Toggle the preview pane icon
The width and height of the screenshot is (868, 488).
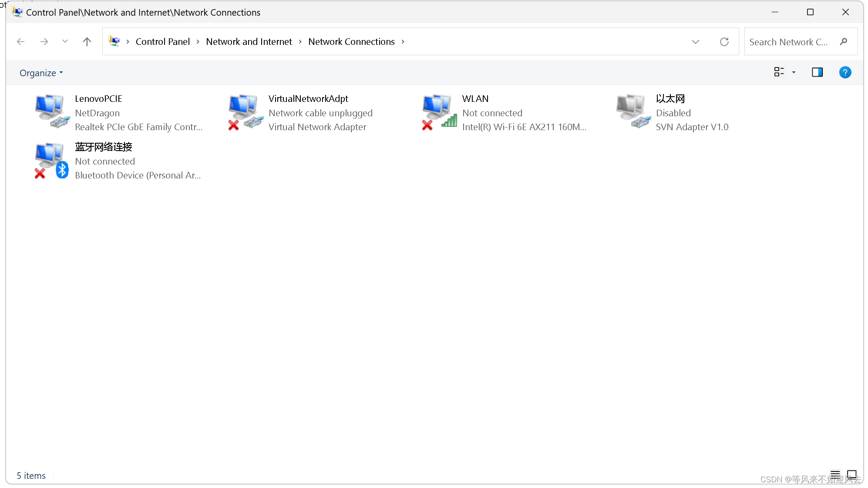click(817, 72)
